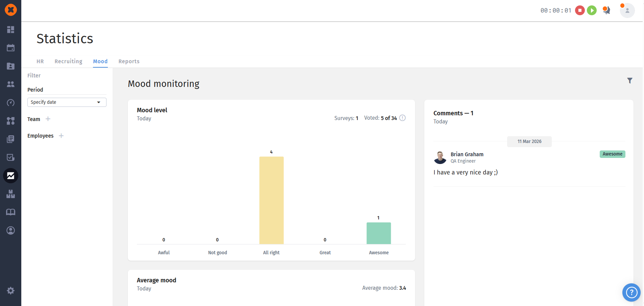Click the speedometer icon in the sidebar
This screenshot has width=644, height=306.
click(10, 103)
